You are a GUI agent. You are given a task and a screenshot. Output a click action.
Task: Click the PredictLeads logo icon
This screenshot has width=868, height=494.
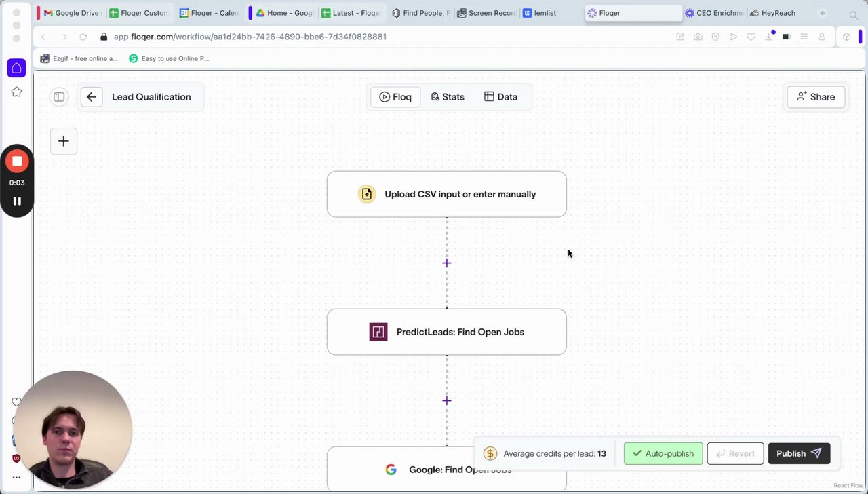[x=378, y=332]
